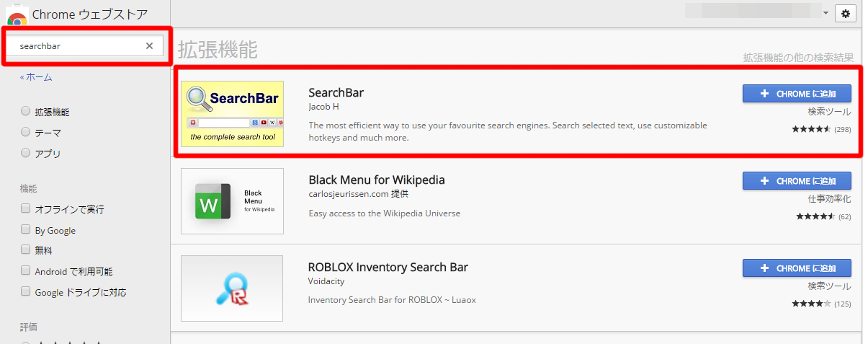Tick the By Google checkbox

coord(26,229)
